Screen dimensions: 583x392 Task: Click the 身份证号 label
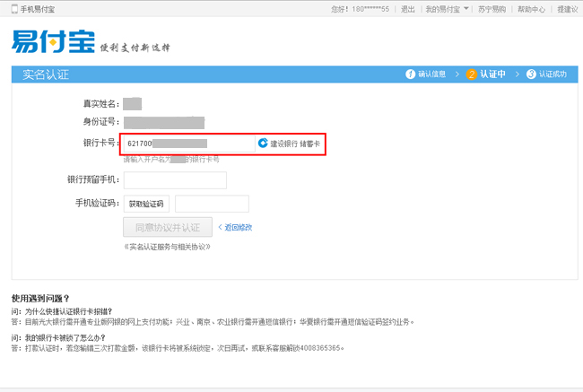(x=101, y=122)
